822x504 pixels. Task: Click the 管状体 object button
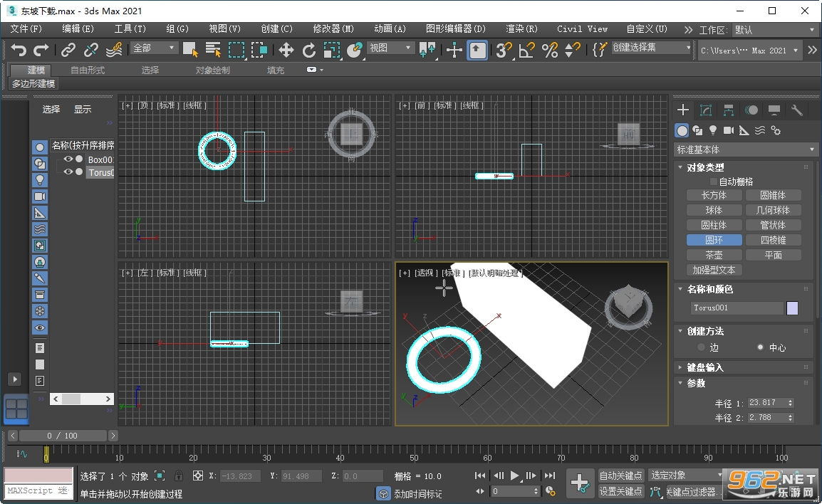(774, 225)
